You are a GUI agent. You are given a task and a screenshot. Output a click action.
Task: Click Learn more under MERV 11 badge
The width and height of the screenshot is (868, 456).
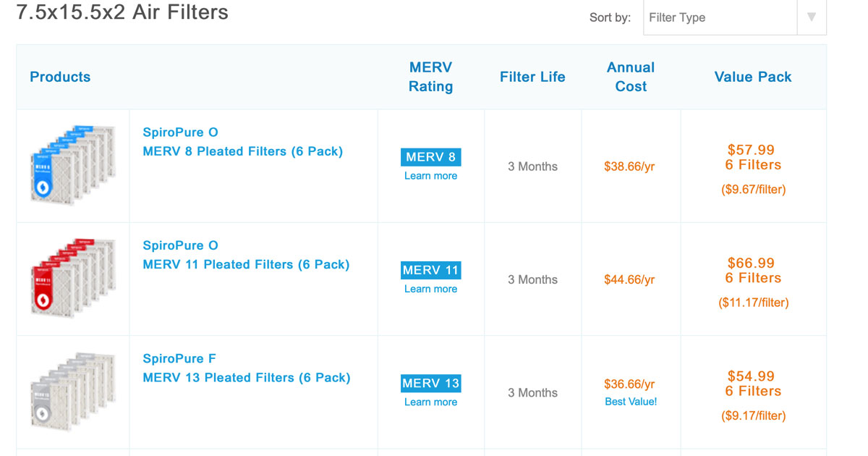(430, 289)
